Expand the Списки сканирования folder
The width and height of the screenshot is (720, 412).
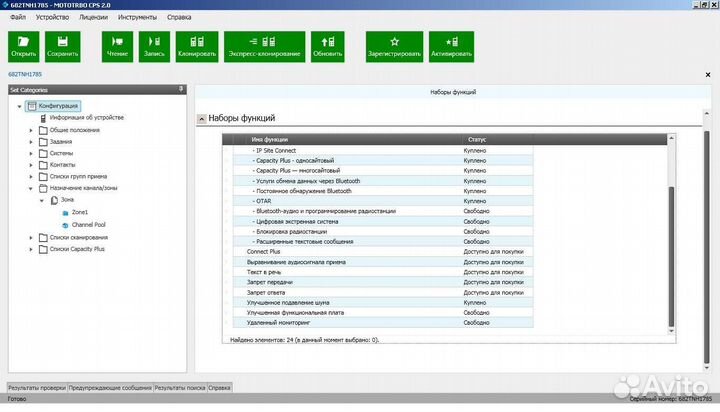pos(31,237)
